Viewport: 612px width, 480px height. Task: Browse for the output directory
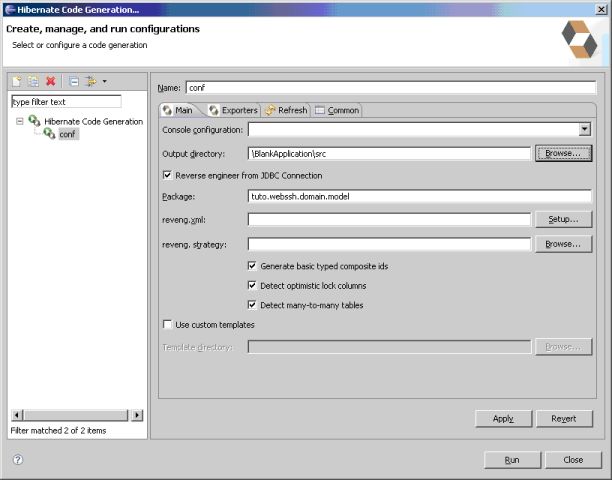click(x=563, y=153)
